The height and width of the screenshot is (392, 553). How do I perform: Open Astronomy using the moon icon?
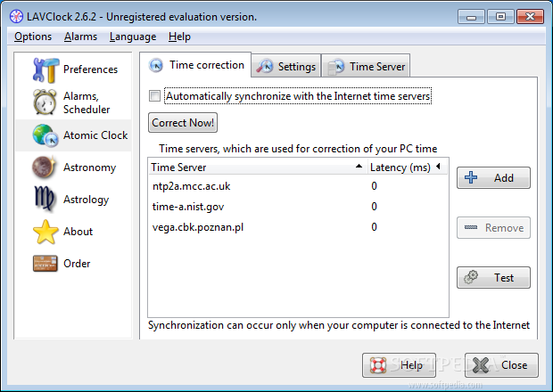click(45, 167)
